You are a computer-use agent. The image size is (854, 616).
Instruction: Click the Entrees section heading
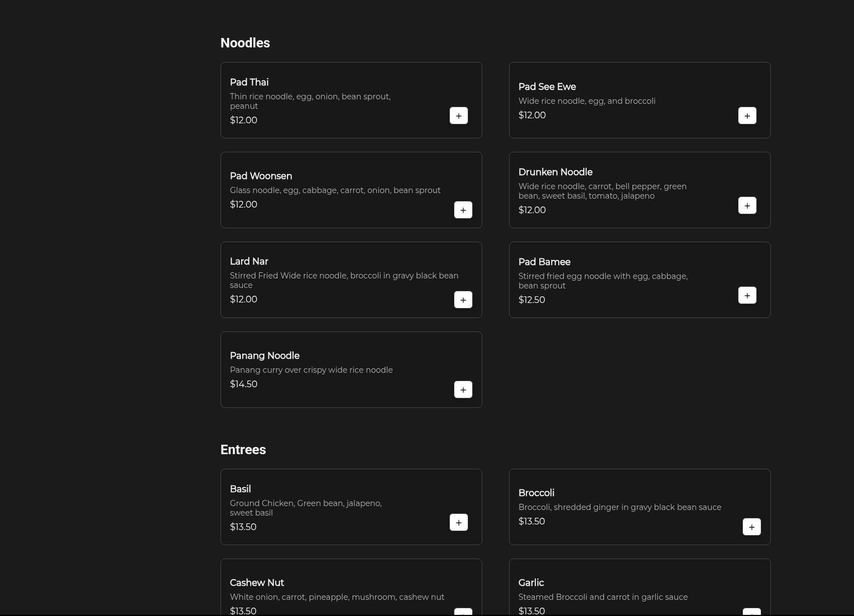243,450
